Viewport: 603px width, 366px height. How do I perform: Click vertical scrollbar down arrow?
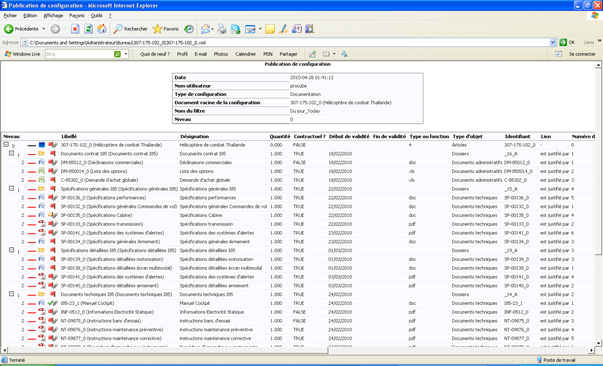coord(598,343)
